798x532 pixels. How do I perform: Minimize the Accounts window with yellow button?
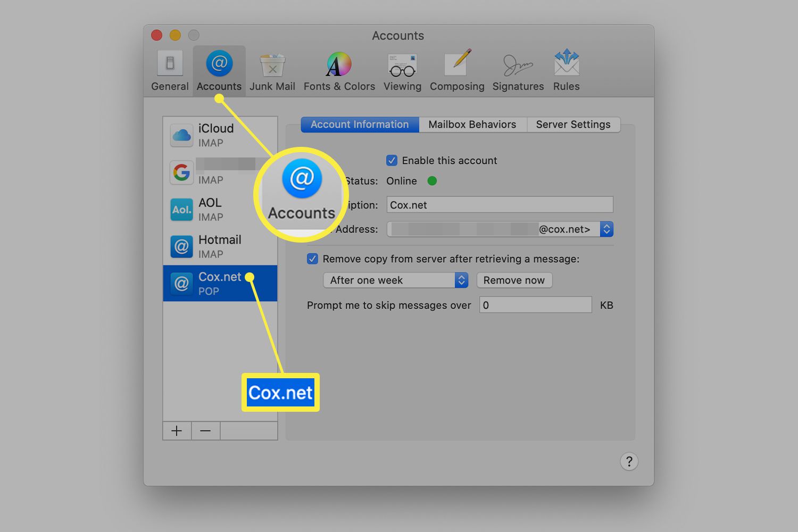pos(175,35)
